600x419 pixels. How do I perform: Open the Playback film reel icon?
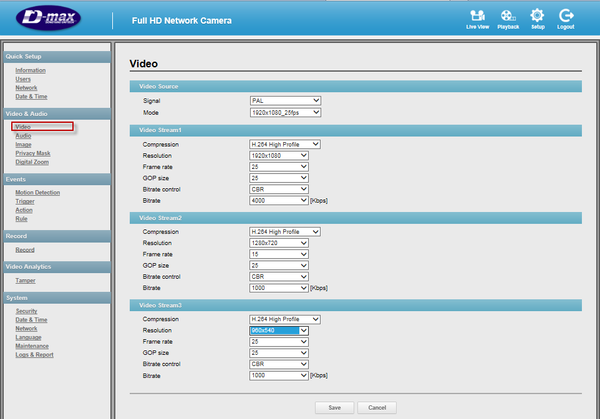(x=508, y=19)
